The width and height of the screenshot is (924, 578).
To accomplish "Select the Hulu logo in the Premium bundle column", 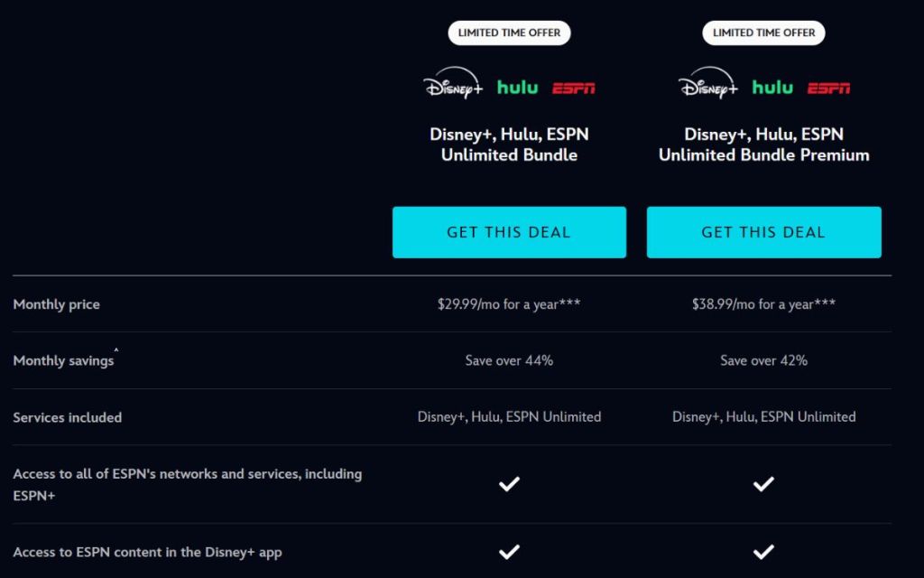I will coord(773,88).
